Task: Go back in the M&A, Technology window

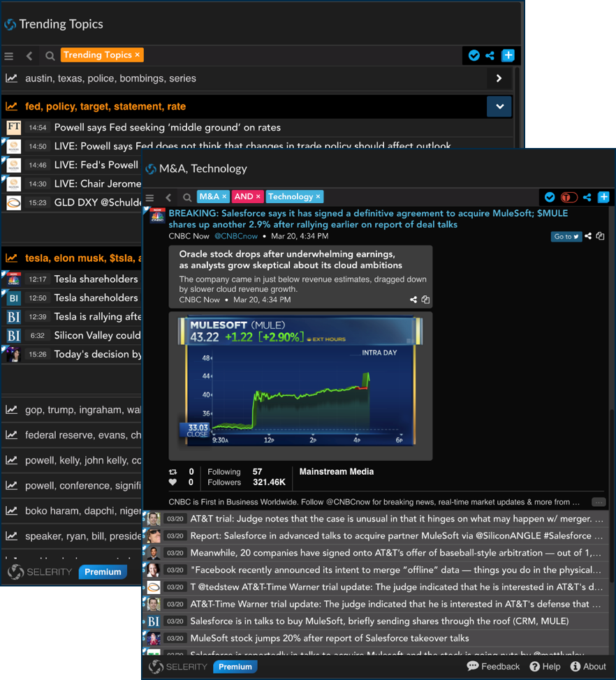Action: (168, 198)
